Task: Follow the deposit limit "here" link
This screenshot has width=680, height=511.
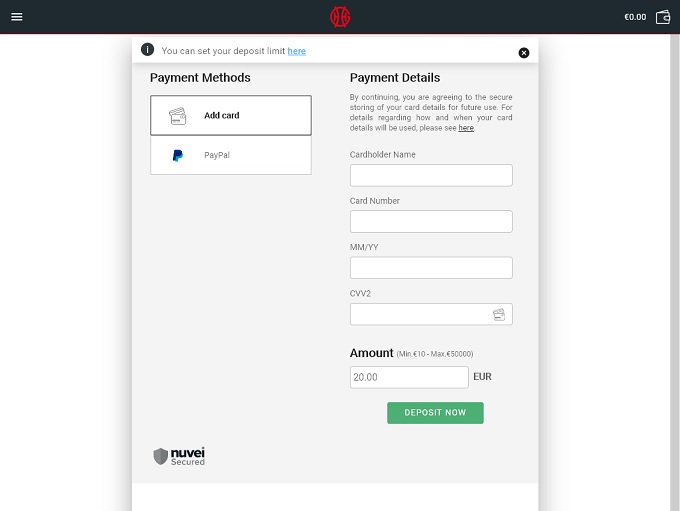Action: pyautogui.click(x=297, y=51)
